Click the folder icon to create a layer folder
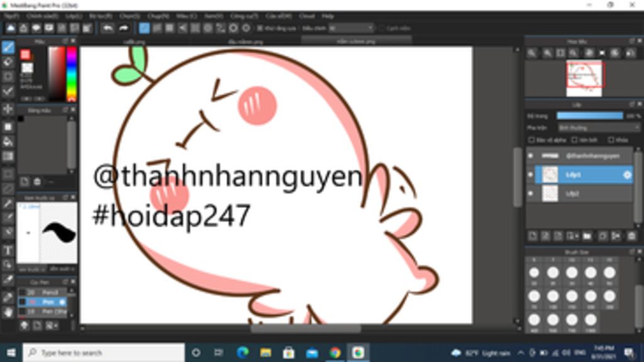 [x=587, y=236]
